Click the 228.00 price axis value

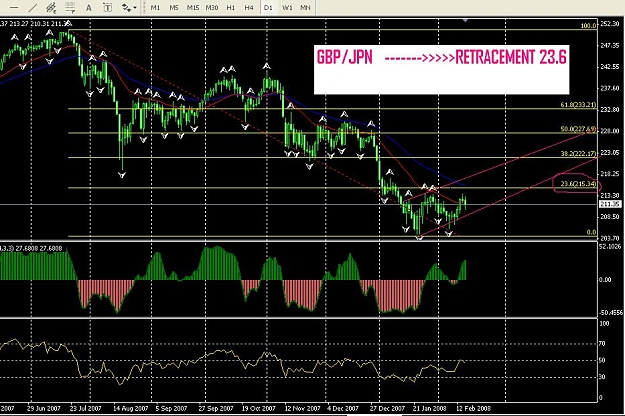(x=610, y=131)
